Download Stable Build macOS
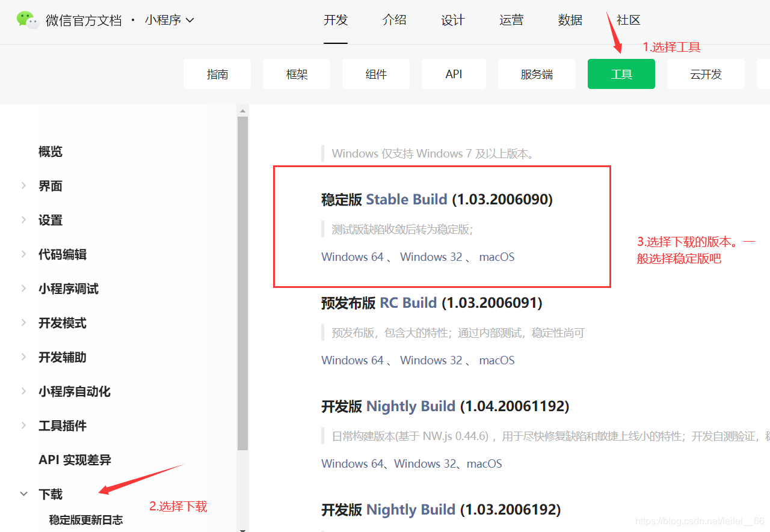This screenshot has height=532, width=770. point(497,257)
